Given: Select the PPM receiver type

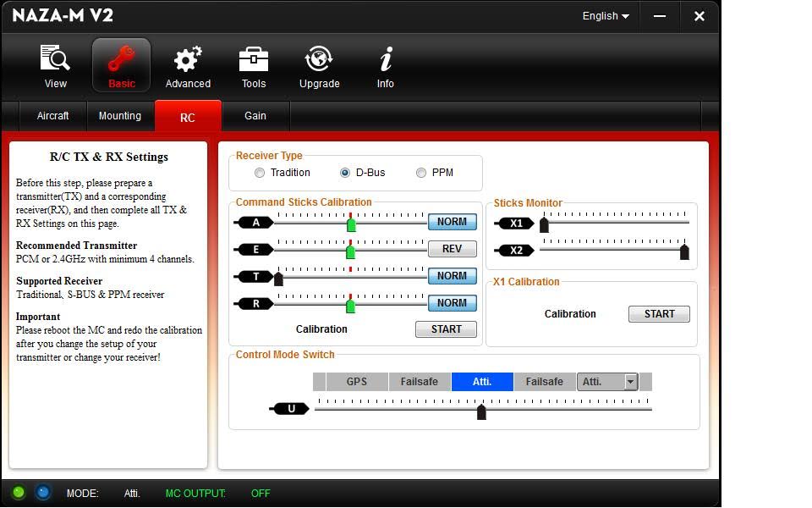Looking at the screenshot, I should tap(421, 173).
